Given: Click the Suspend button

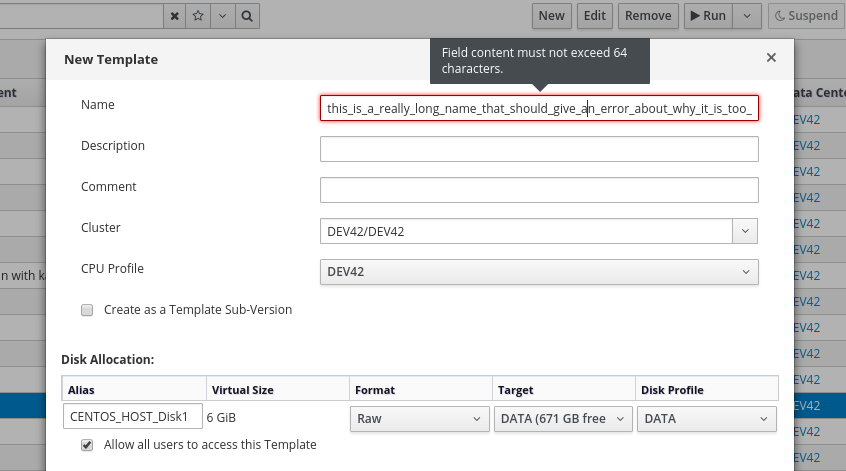Looking at the screenshot, I should coord(805,16).
